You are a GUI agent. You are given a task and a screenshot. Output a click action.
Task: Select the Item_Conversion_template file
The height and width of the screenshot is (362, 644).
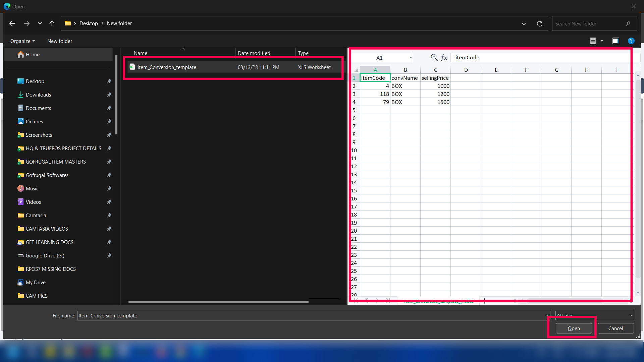[x=167, y=67]
